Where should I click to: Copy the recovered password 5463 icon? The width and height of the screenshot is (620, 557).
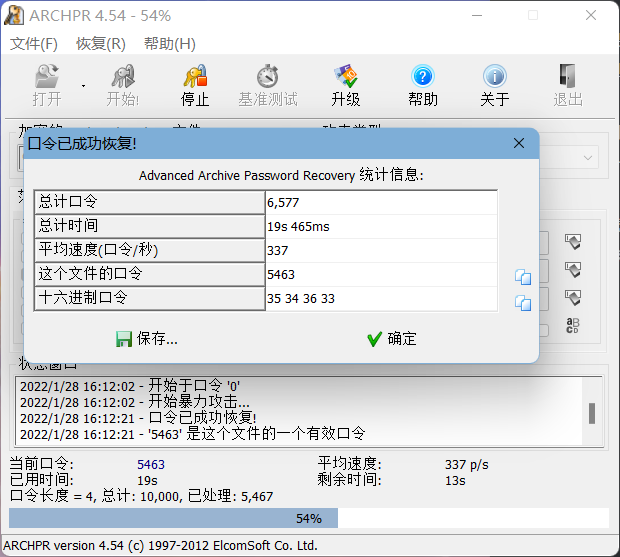click(x=523, y=277)
